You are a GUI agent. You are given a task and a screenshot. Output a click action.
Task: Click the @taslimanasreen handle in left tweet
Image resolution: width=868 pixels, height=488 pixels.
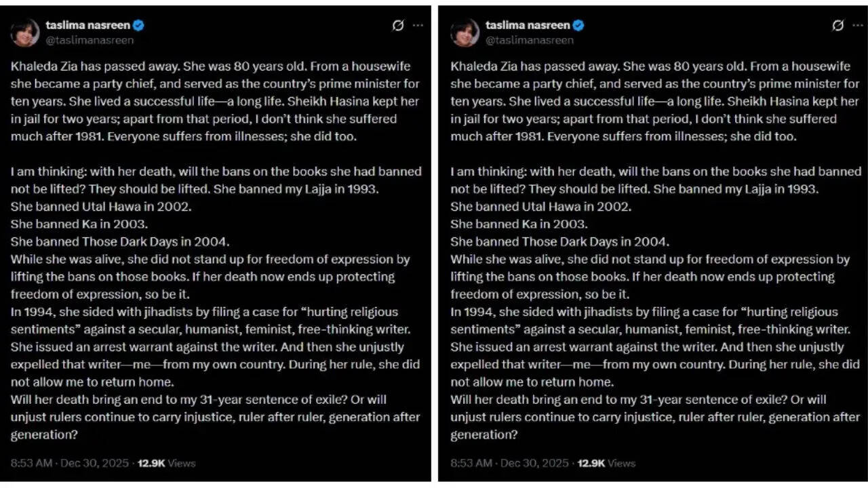(90, 40)
